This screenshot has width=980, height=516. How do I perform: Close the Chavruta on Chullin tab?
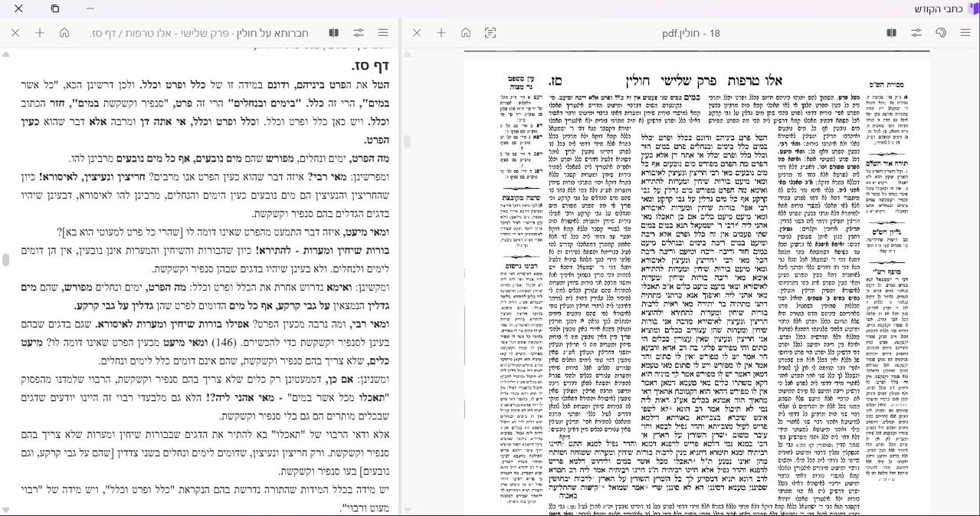click(x=15, y=33)
